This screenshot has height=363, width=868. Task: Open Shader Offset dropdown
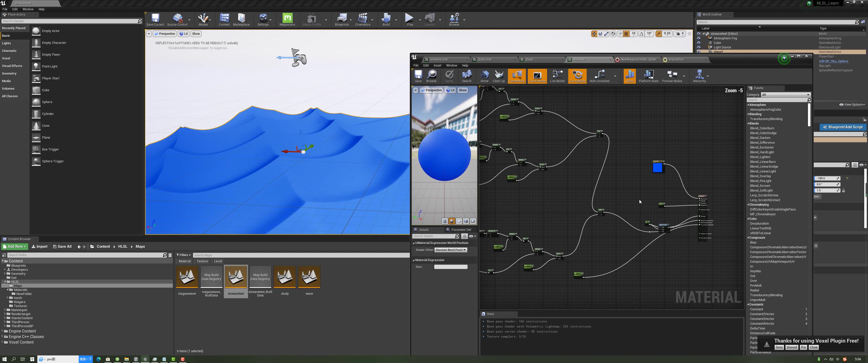point(450,250)
